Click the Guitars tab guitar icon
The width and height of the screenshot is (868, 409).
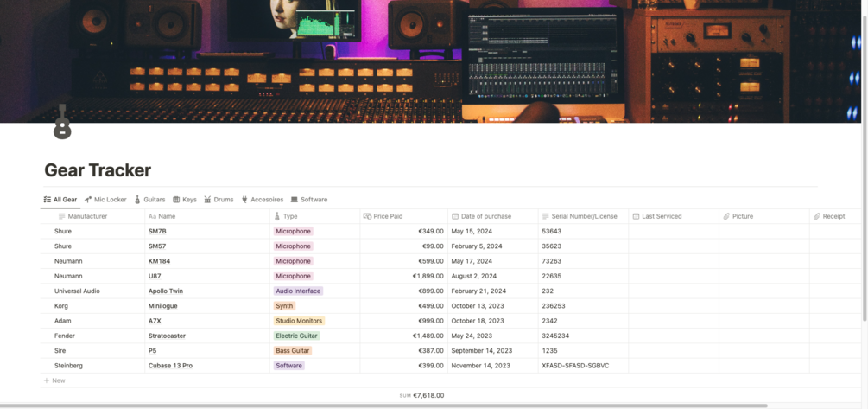click(137, 200)
